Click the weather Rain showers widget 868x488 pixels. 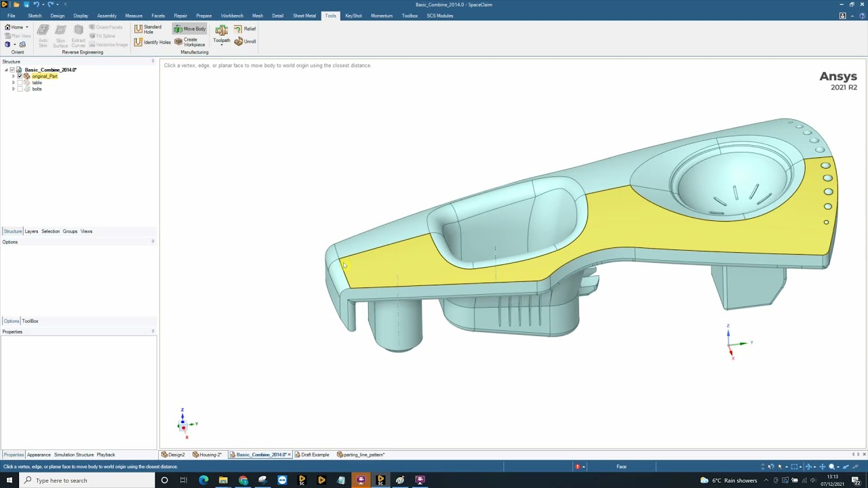pyautogui.click(x=728, y=481)
